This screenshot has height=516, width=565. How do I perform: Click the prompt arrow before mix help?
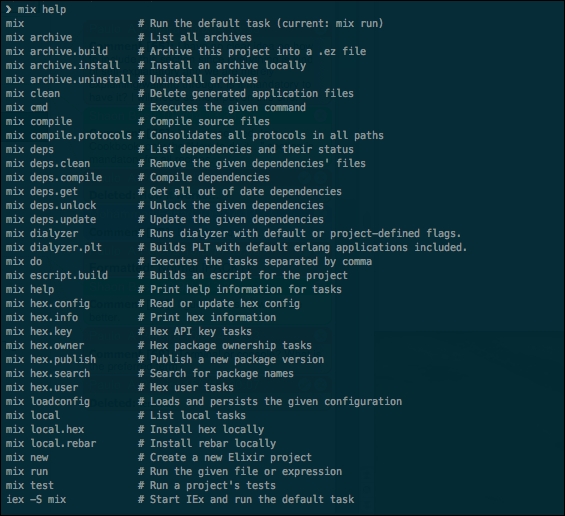[8, 9]
